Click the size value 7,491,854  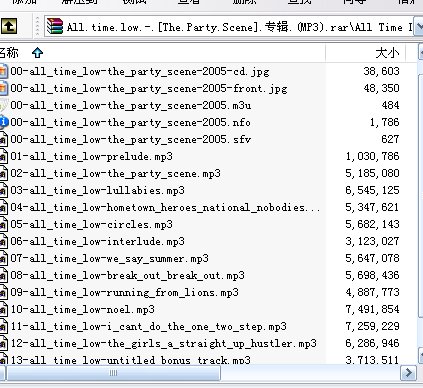372,309
